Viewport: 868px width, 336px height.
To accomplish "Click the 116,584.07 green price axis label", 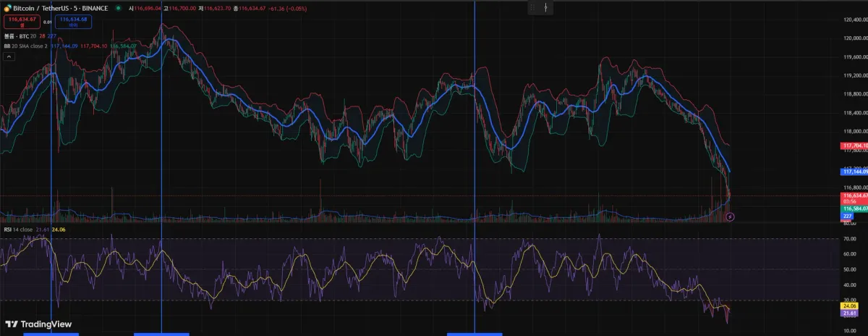I will [854, 208].
